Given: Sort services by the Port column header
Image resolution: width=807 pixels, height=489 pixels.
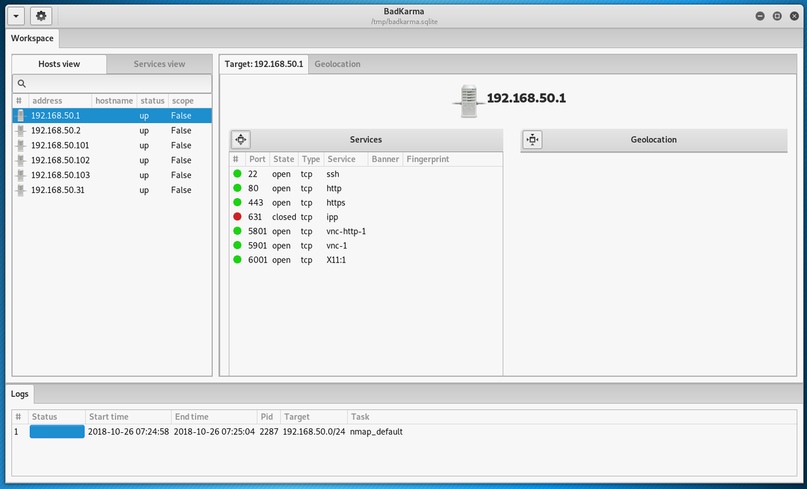Looking at the screenshot, I should point(257,159).
